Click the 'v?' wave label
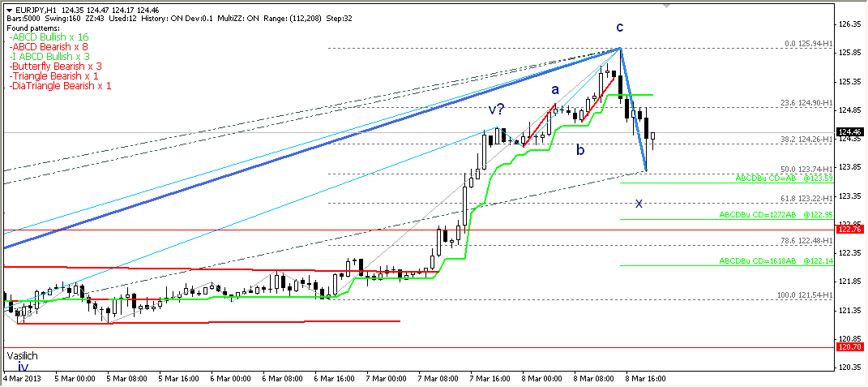Viewport: 868px width, 387px height. [x=498, y=110]
